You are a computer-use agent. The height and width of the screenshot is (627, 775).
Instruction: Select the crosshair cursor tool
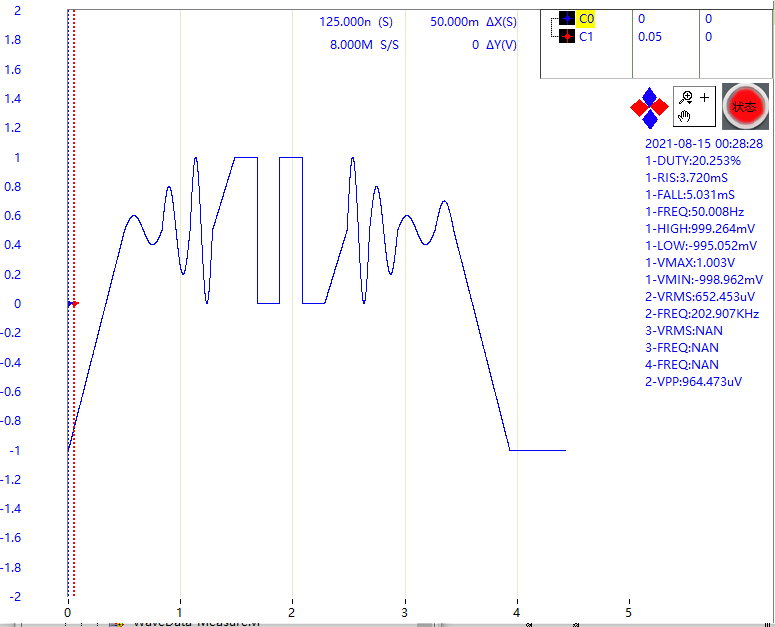click(x=705, y=97)
